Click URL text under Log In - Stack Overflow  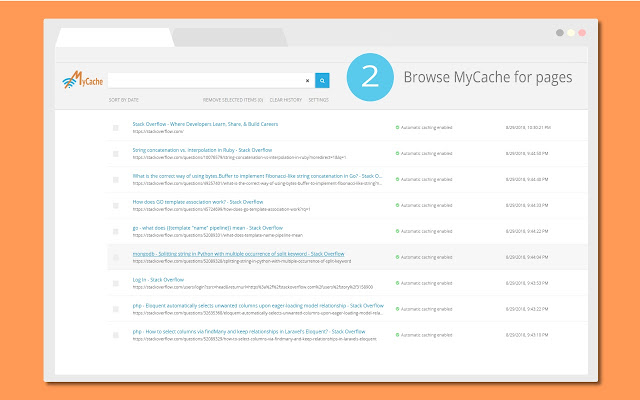tap(253, 287)
